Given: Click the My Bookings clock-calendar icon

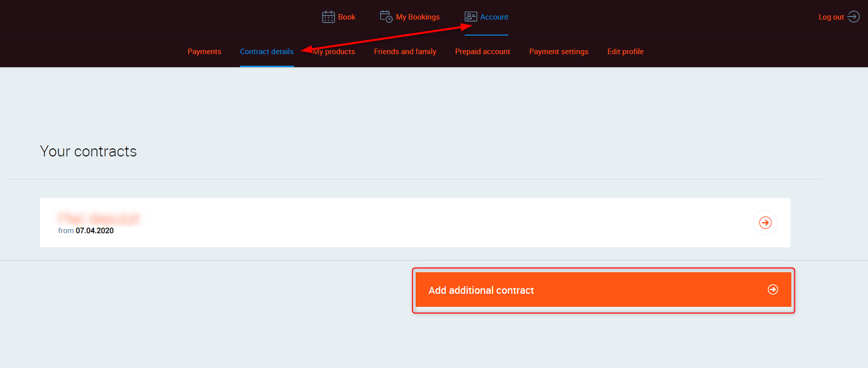Looking at the screenshot, I should coord(386,17).
